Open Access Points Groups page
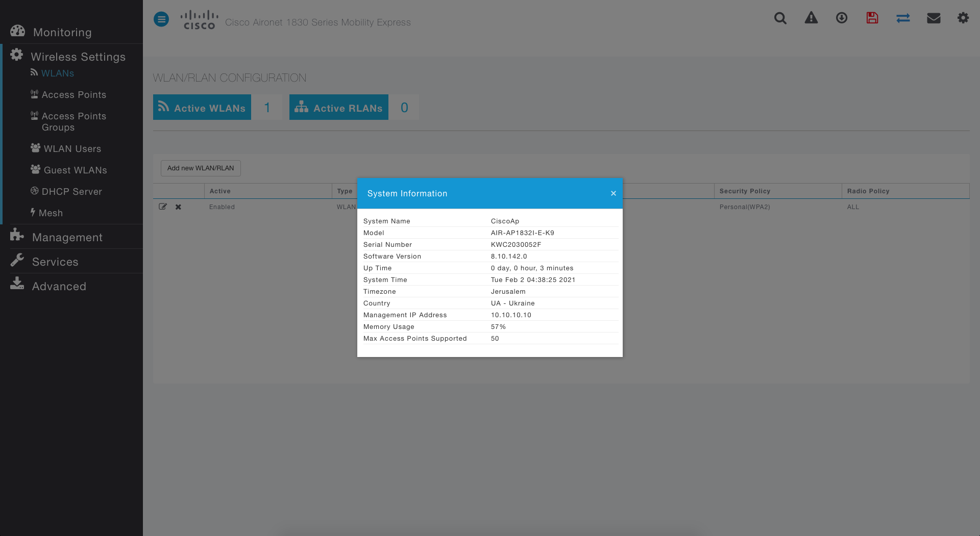 (x=73, y=122)
